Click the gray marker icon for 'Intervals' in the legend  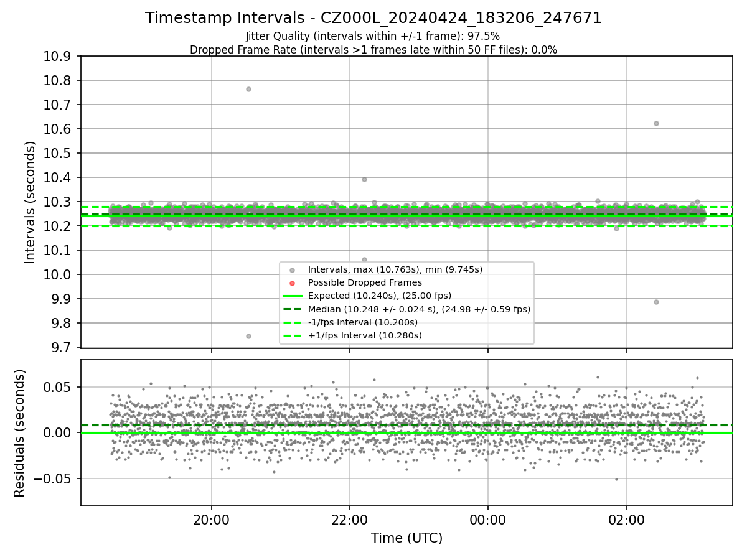tap(292, 270)
